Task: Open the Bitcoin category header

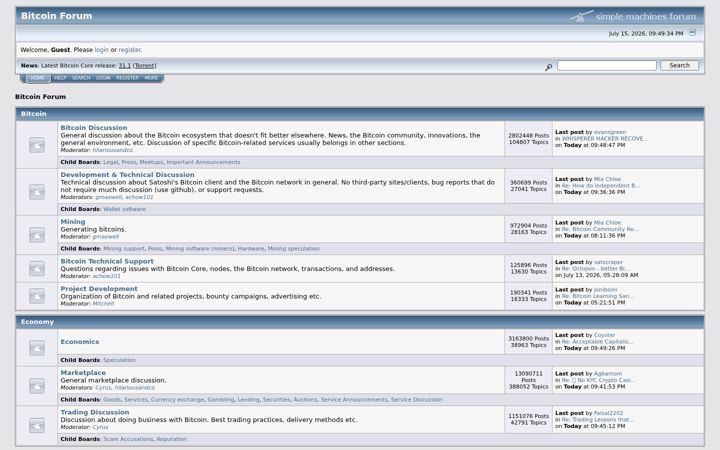Action: 34,113
